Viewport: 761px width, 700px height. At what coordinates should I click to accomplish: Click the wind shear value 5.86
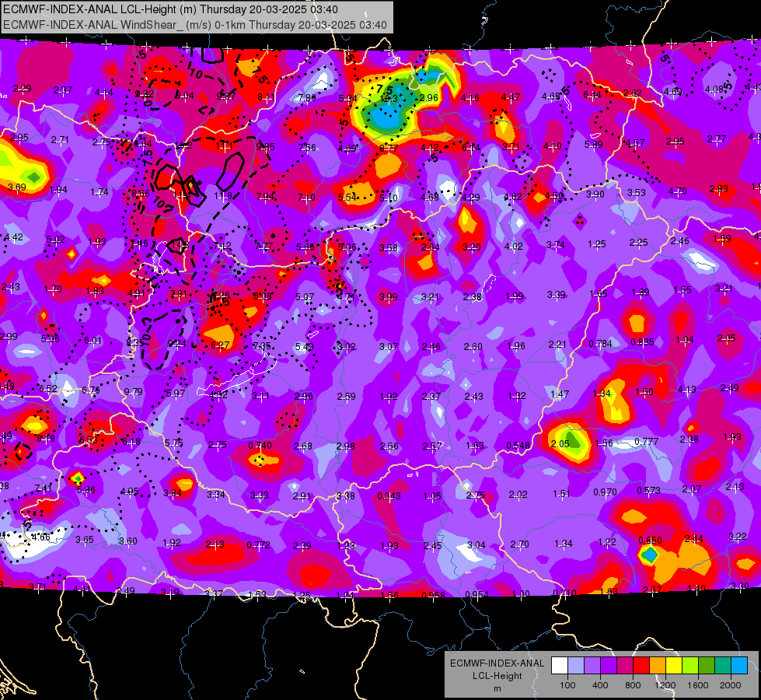pos(86,490)
